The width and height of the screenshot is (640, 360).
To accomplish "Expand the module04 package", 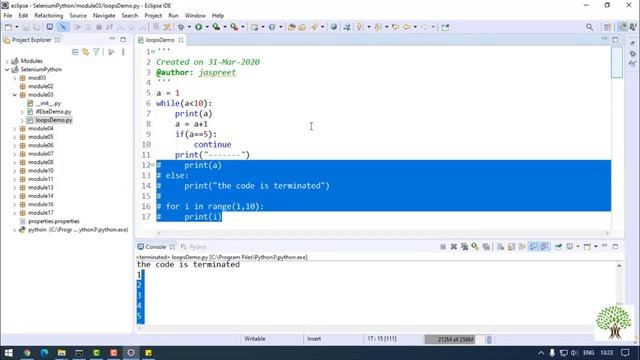I will pos(15,129).
